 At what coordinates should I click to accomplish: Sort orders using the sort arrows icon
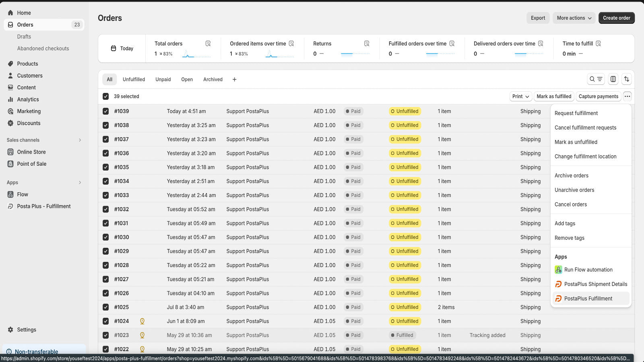[x=626, y=79]
